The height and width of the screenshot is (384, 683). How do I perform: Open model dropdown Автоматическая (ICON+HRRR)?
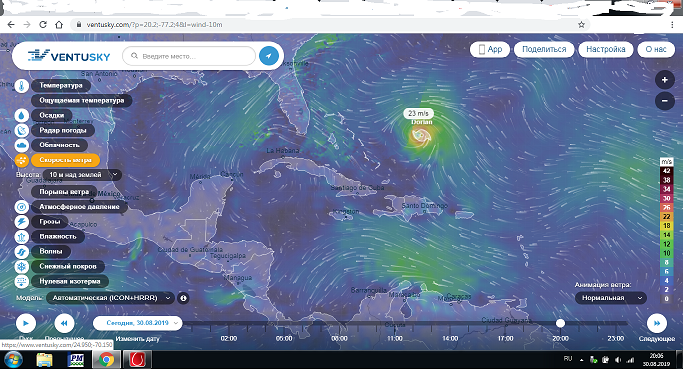pos(110,298)
